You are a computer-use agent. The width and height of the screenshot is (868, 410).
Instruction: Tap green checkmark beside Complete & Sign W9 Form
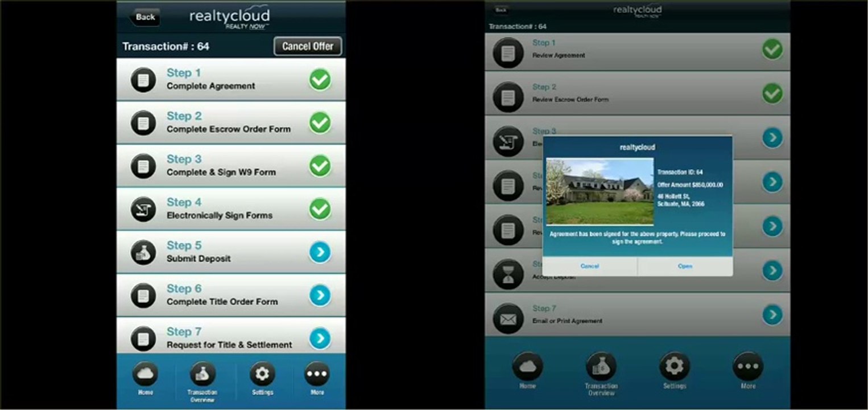click(x=320, y=166)
